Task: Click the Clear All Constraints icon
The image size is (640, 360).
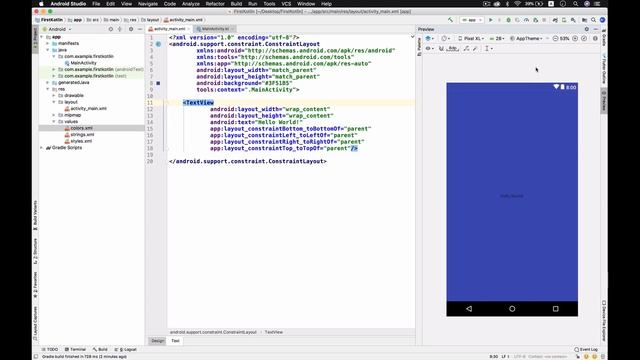Action: [x=466, y=49]
